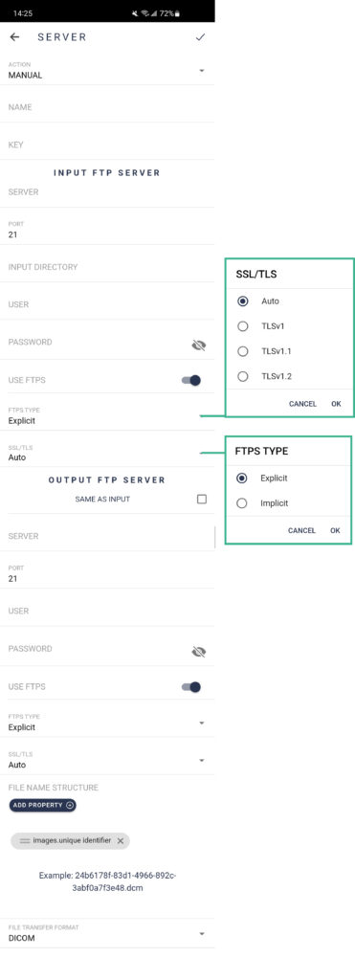The image size is (355, 980).
Task: Expand output server SSL/TLS dropdown
Action: click(x=107, y=761)
